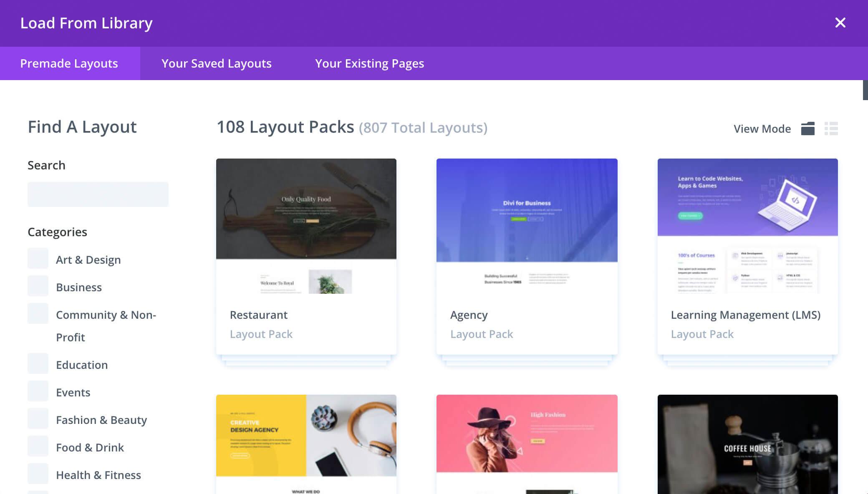Click the layout search field
This screenshot has width=868, height=494.
[98, 194]
